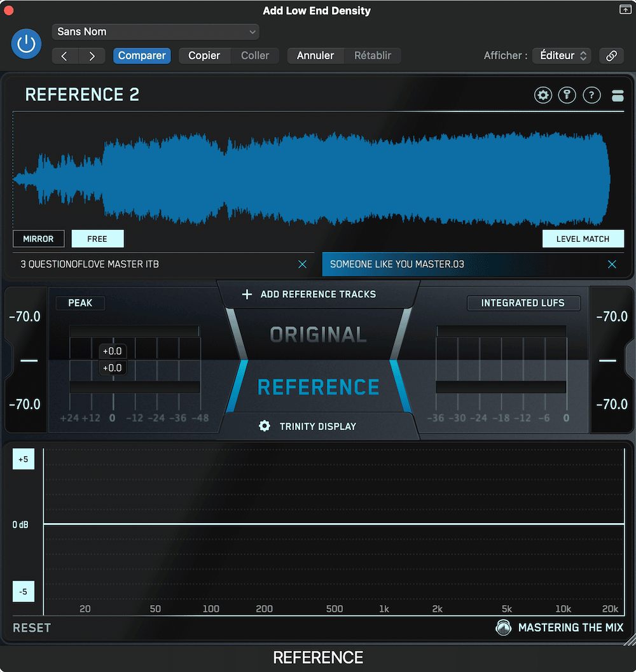Click the upper +0.0 peak value

pyautogui.click(x=112, y=351)
